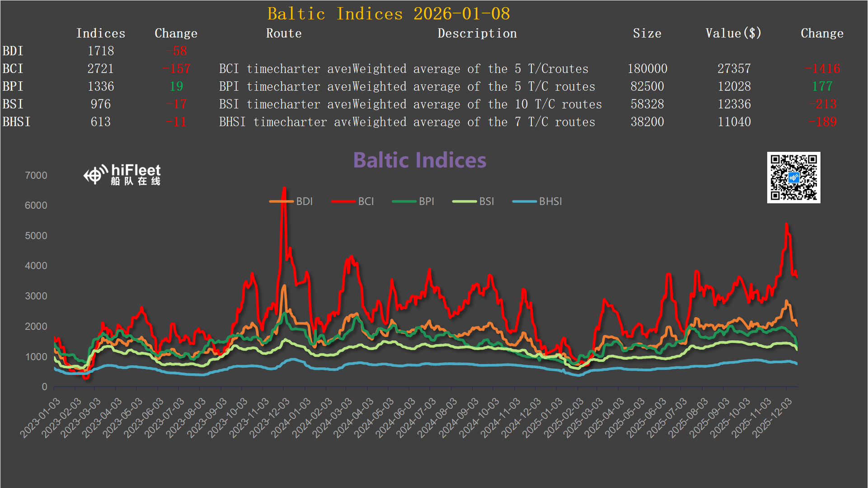Click the hiFleet logo icon
This screenshot has width=868, height=488.
[x=96, y=175]
